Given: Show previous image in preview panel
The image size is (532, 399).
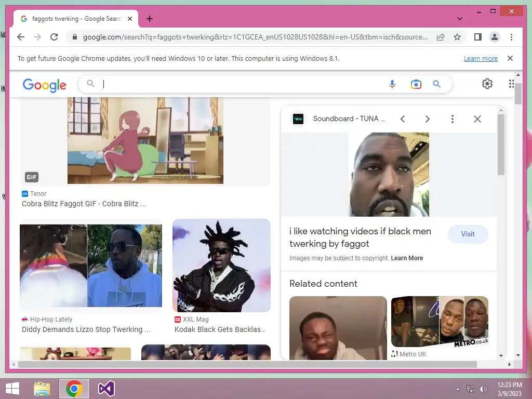Looking at the screenshot, I should point(403,119).
